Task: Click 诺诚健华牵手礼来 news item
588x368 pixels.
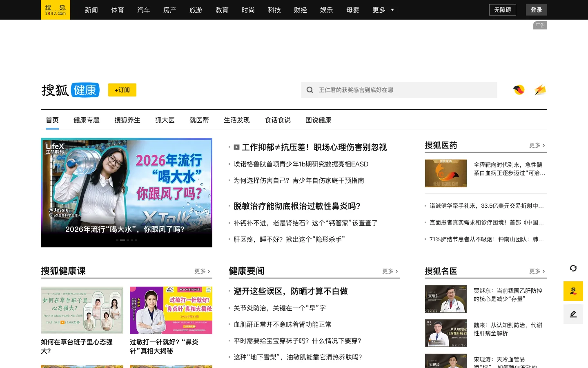Action: 487,206
